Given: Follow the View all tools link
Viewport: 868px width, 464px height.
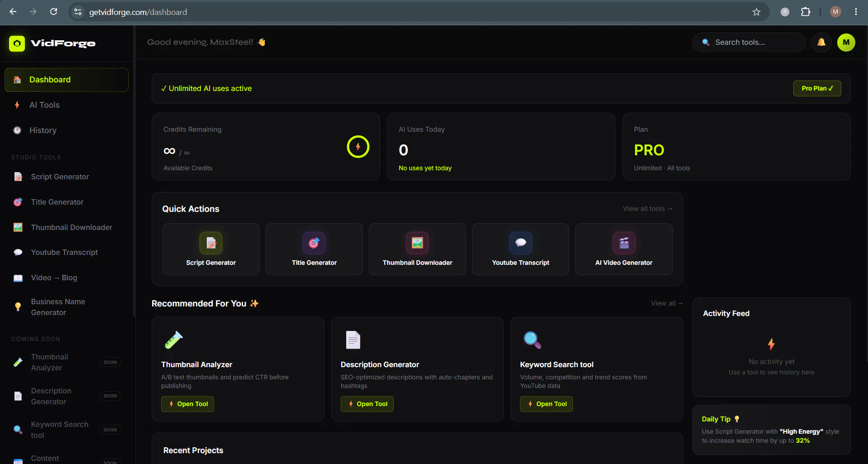Looking at the screenshot, I should coord(648,209).
